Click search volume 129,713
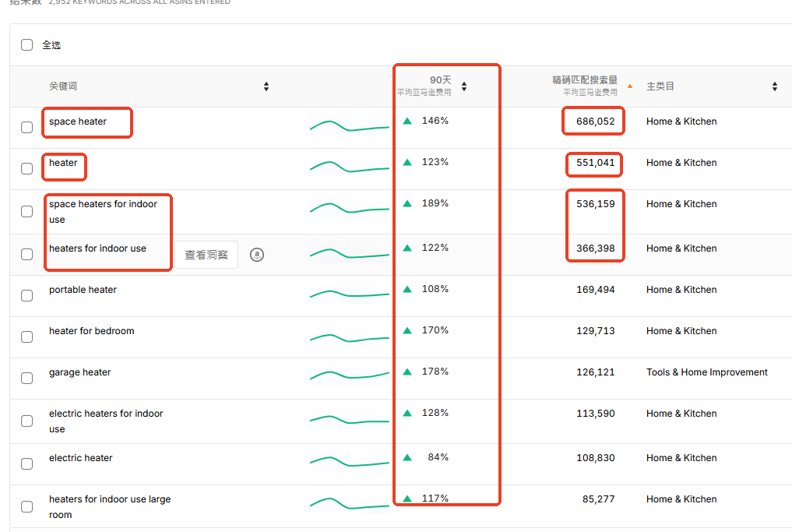 click(596, 331)
